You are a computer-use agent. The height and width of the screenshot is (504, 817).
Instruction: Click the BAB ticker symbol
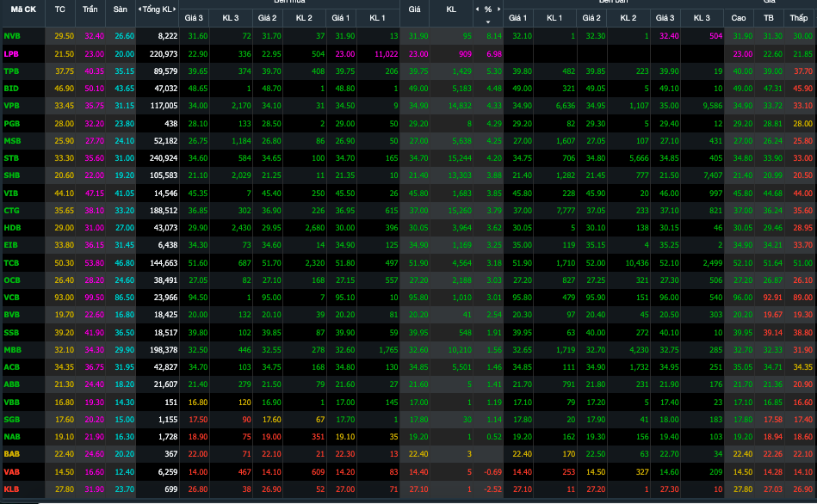11,453
